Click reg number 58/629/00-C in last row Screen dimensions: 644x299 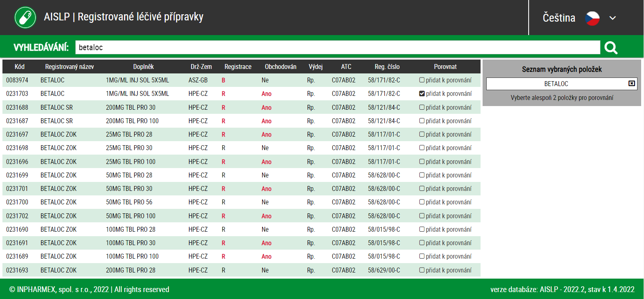[384, 270]
